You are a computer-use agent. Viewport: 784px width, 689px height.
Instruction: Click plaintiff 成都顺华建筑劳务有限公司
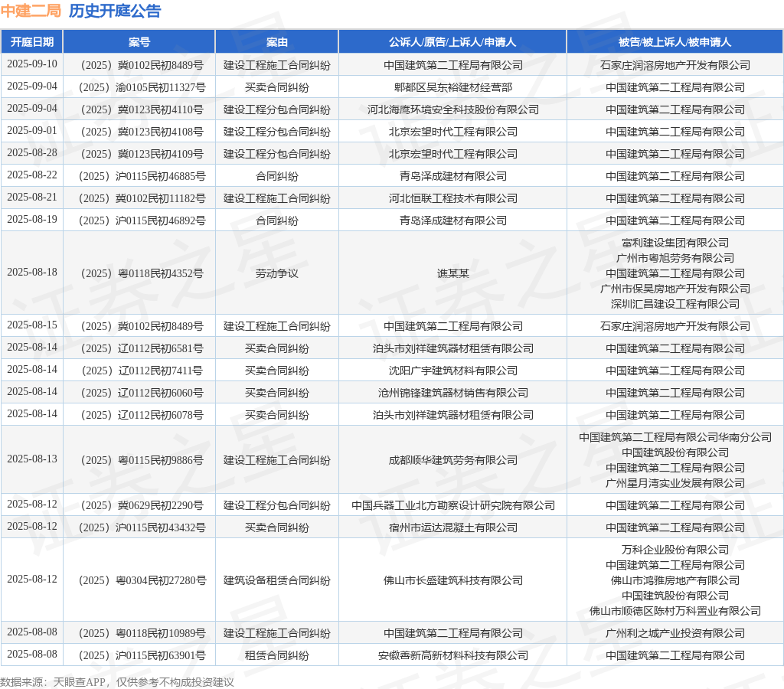(453, 460)
